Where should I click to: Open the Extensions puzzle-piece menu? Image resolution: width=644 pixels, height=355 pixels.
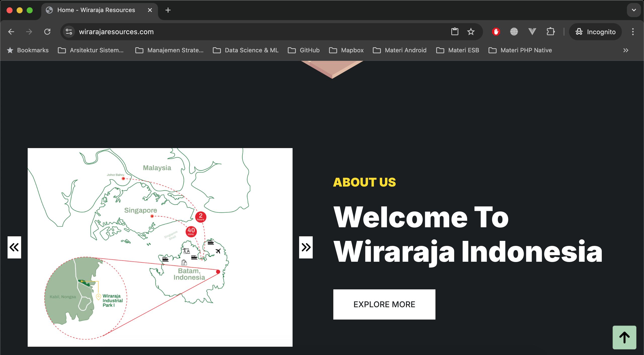551,32
